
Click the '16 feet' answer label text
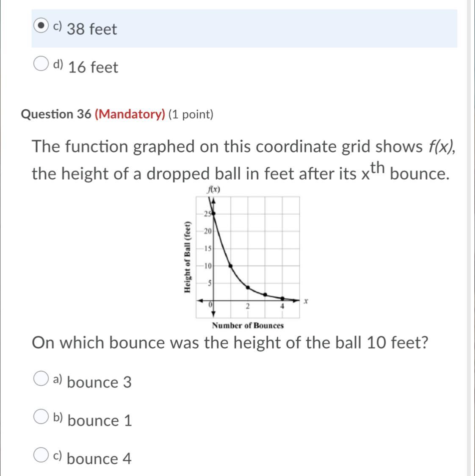click(93, 67)
